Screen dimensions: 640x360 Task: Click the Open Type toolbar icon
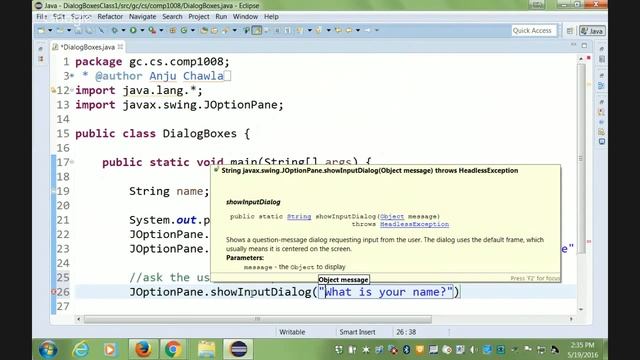coord(204,30)
